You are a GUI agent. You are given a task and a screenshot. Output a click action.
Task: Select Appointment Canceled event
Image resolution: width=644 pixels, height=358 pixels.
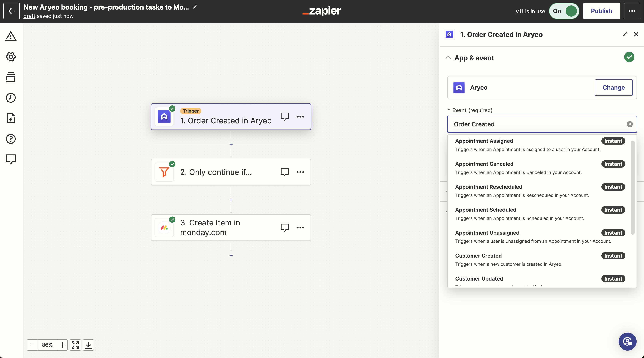[x=540, y=168]
